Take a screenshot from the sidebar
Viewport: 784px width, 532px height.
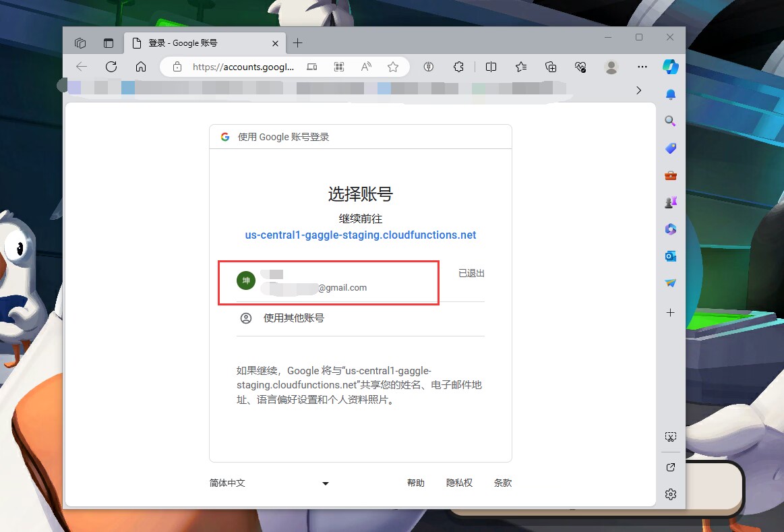click(x=671, y=437)
